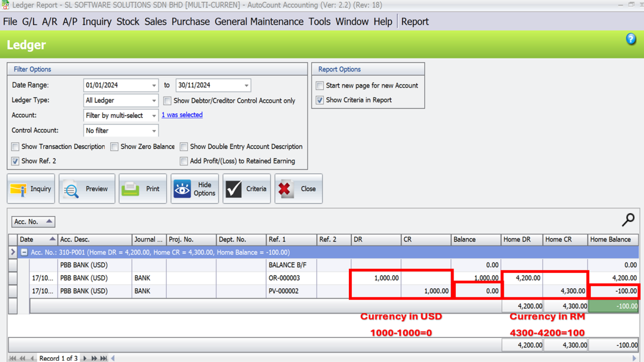Enable Show Zero Balance checkbox
The height and width of the screenshot is (362, 644).
[114, 147]
